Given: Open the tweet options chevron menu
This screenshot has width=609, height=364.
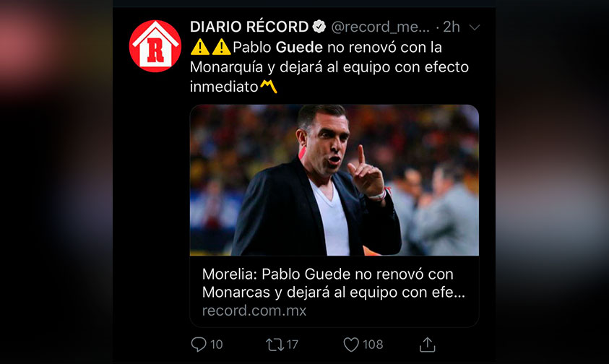Looking at the screenshot, I should pyautogui.click(x=475, y=27).
